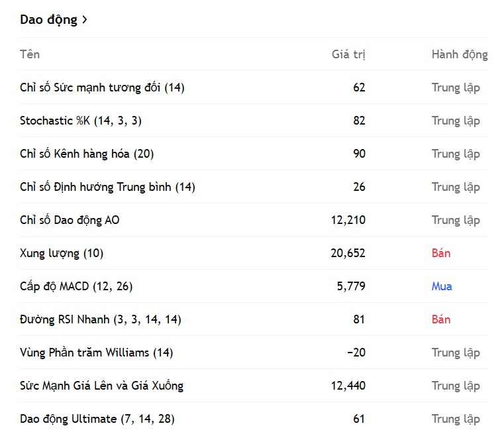Click the red Bán signal for Xung lượng
Viewport: 504px width, 442px height.
point(441,253)
